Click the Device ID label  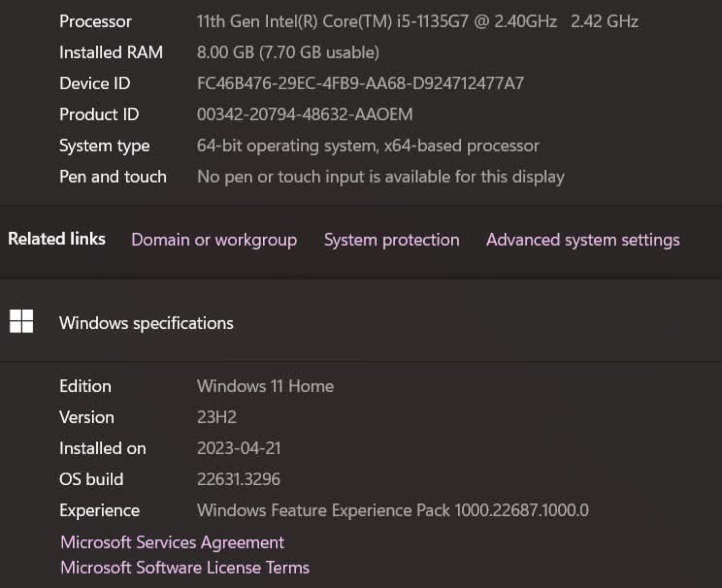[94, 83]
